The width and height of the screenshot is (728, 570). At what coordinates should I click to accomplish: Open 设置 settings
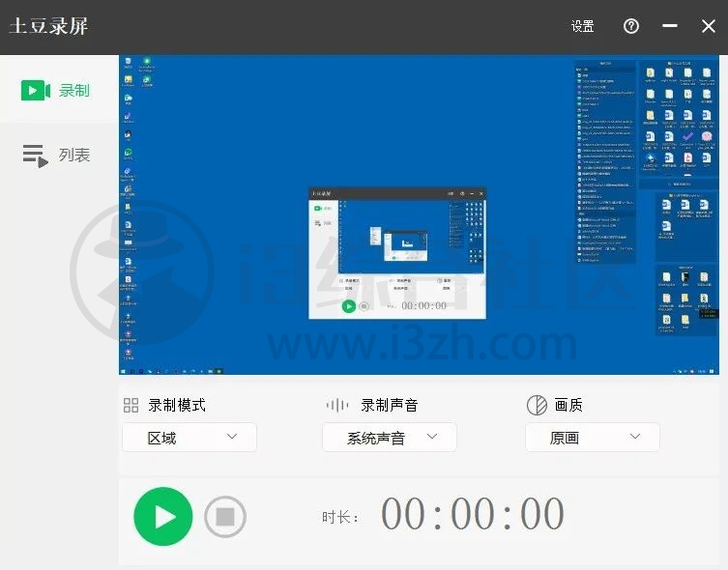[x=582, y=26]
